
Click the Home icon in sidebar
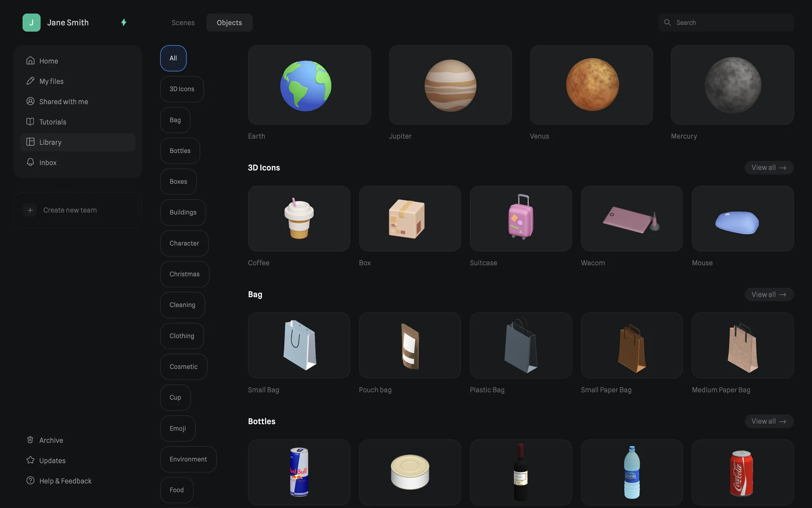click(30, 61)
